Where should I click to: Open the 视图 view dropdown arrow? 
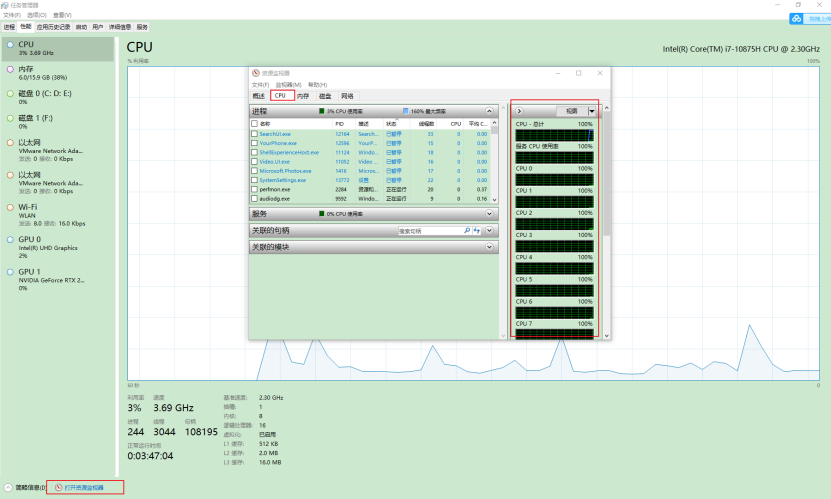592,111
